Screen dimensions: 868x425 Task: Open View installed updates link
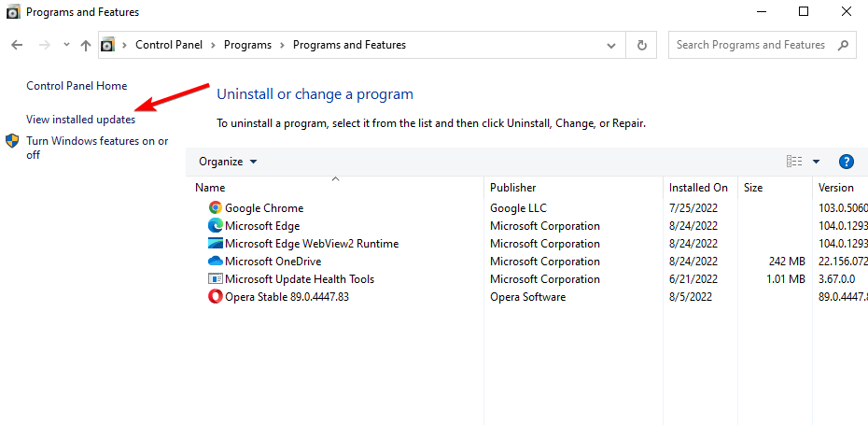click(x=81, y=120)
